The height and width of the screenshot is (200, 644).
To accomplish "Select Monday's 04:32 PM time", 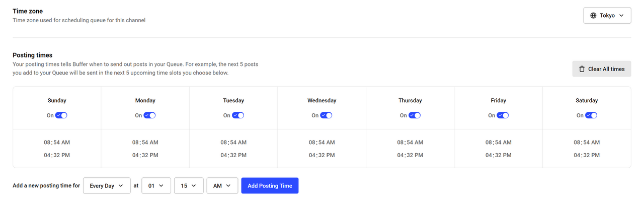I will tap(145, 155).
